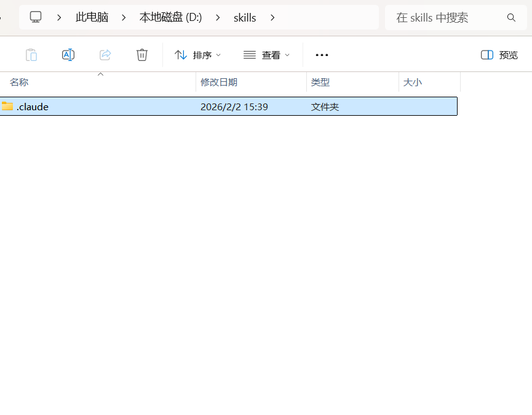The height and width of the screenshot is (415, 532).
Task: Select the .claude folder name
Action: click(x=33, y=107)
